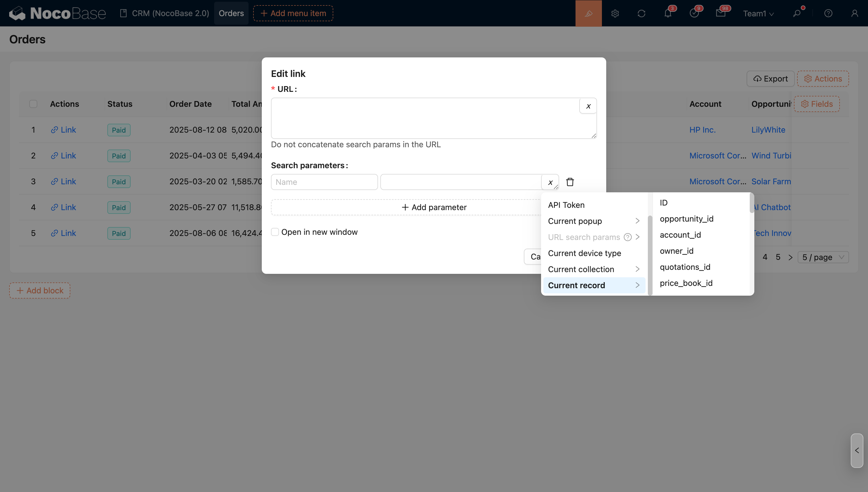This screenshot has height=492, width=868.
Task: Click the variable x button in URL field
Action: tap(588, 106)
